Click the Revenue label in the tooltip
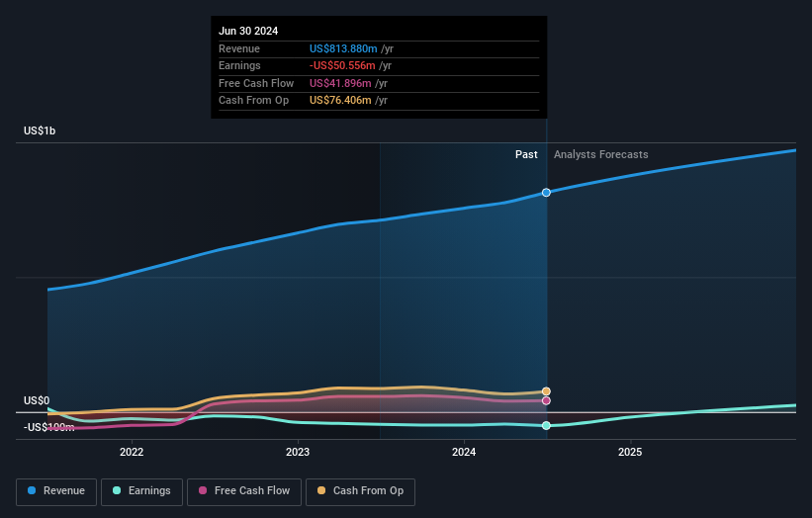Screen dimensions: 812x518 pos(239,48)
